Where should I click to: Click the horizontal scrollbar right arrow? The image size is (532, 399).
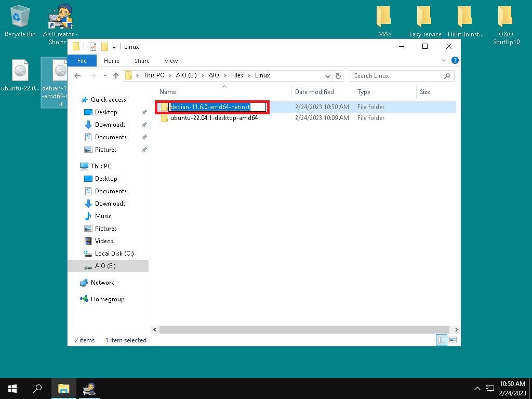point(456,330)
